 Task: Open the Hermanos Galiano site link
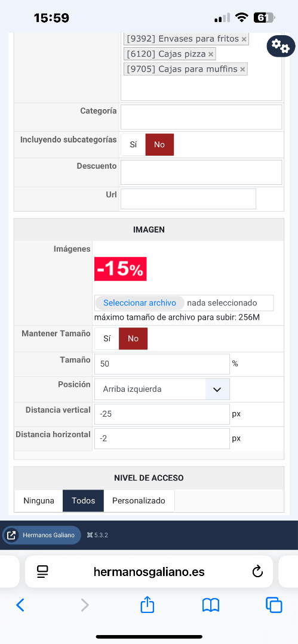coord(42,535)
